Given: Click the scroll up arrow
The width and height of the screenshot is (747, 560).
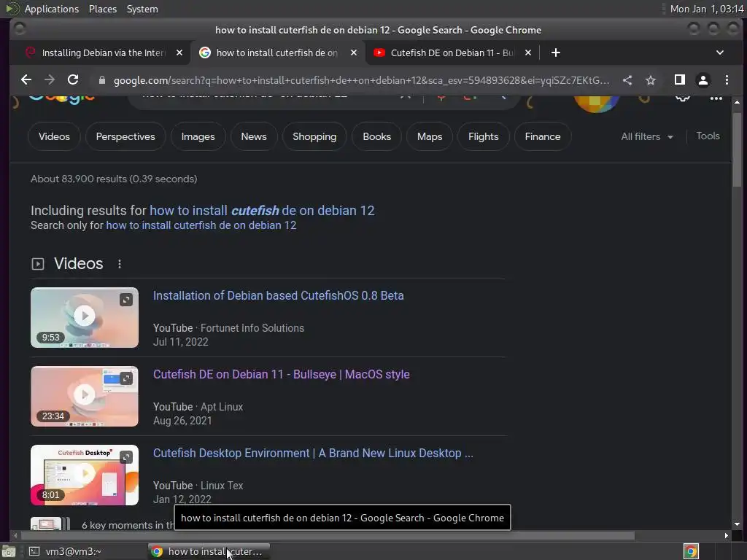Looking at the screenshot, I should click(737, 102).
